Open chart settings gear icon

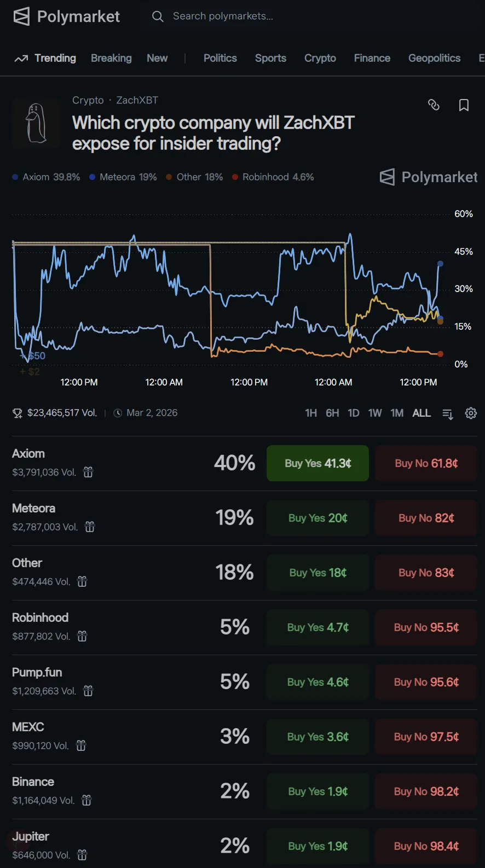(471, 413)
